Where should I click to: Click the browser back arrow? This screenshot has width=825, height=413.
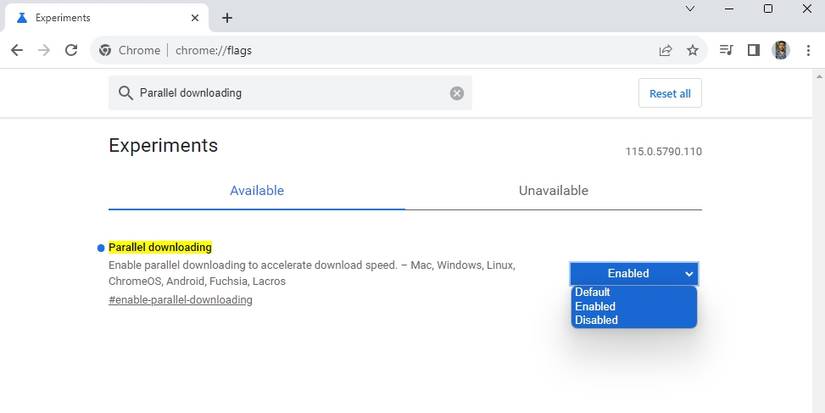coord(17,50)
